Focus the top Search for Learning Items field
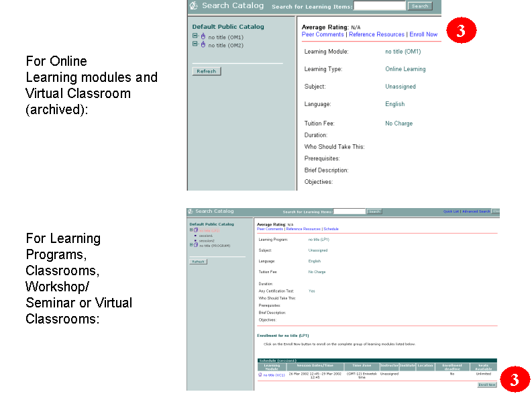This screenshot has height=396, width=532. [380, 6]
